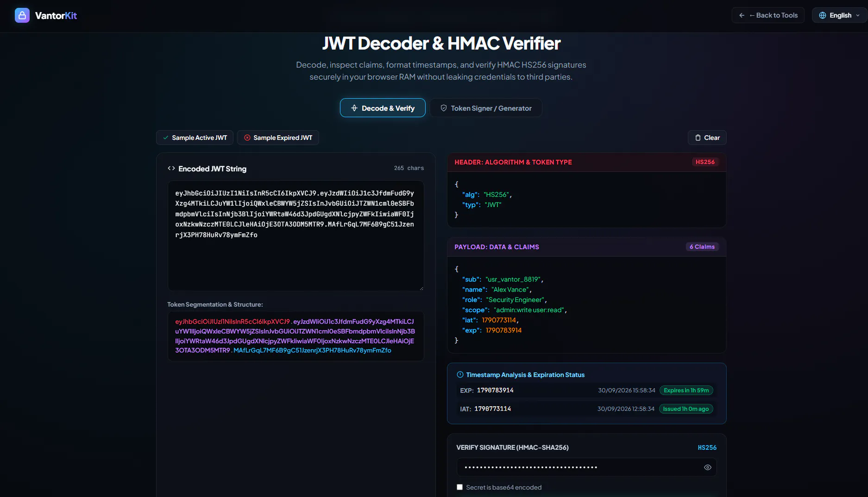Click the "iat" value 1790773114 in payload
Viewport: 868px width, 497px height.
(x=499, y=320)
